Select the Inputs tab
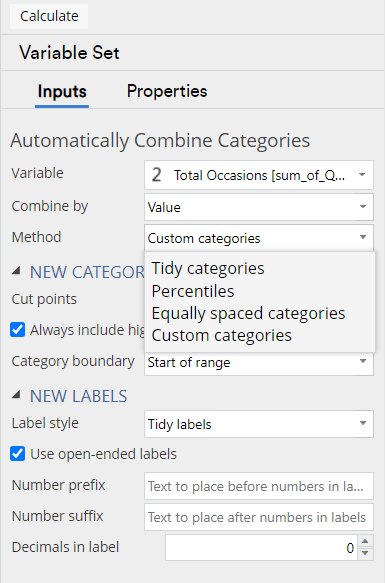Viewport: 385px width, 583px height. click(x=62, y=91)
